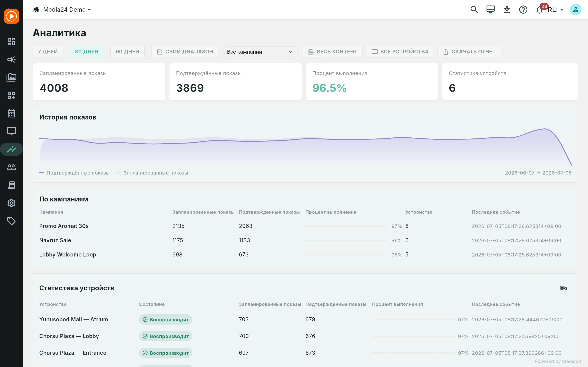Click ВСЕ УСТРОЙСТВА filter button
Viewport: 588px width, 367px height.
(x=400, y=52)
